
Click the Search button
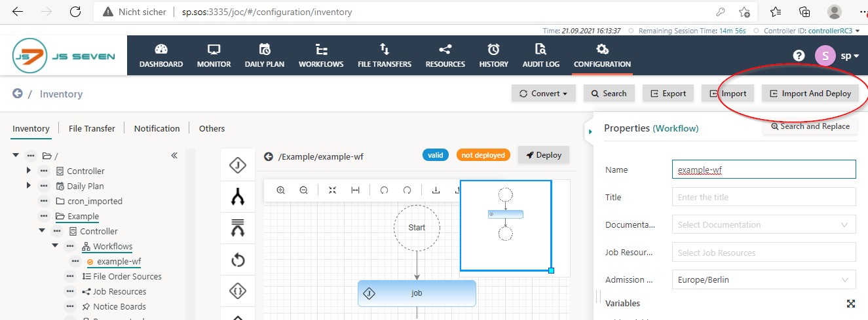pyautogui.click(x=609, y=94)
